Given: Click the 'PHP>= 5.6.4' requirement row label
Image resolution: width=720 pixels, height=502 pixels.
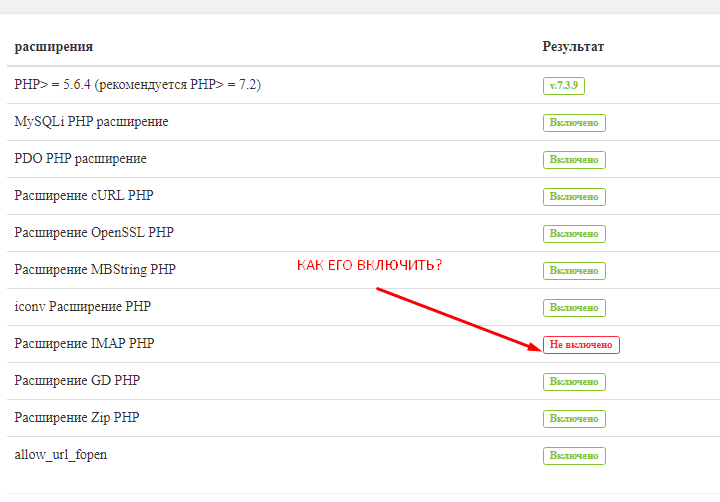Looking at the screenshot, I should point(138,85).
